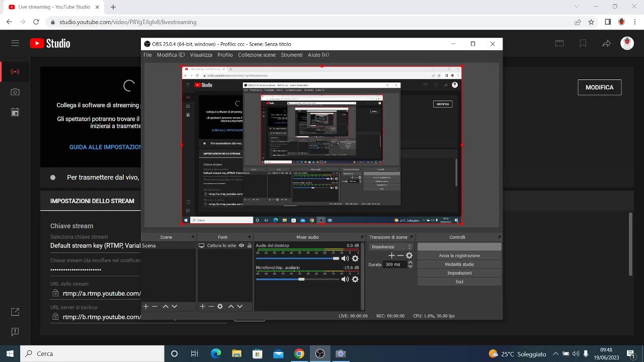Add a new scene in OBS Scene panel
644x362 pixels.
(x=146, y=306)
